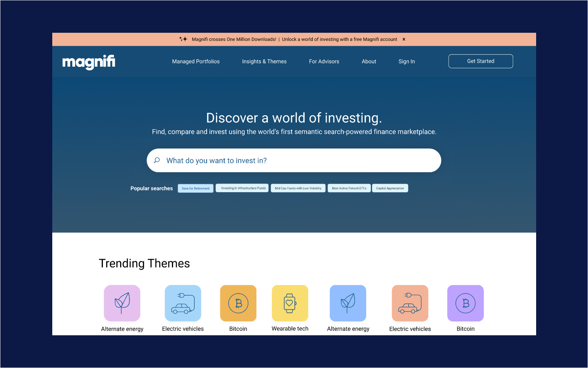Screen dimensions: 588x368
Task: Select Investing in Infrastructure Funds chip
Action: coord(242,188)
